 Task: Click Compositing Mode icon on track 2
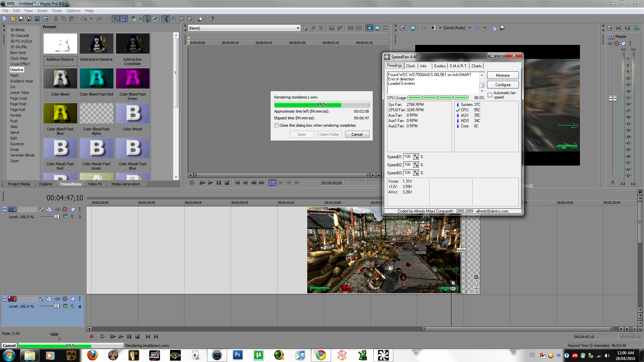[65, 306]
